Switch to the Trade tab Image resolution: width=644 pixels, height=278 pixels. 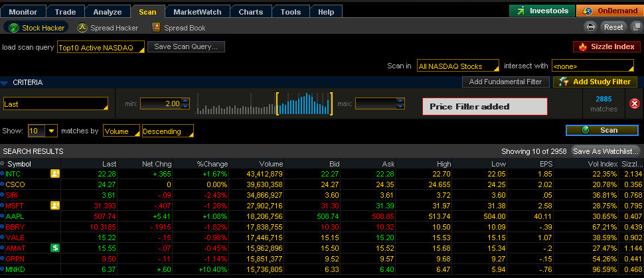tap(65, 12)
